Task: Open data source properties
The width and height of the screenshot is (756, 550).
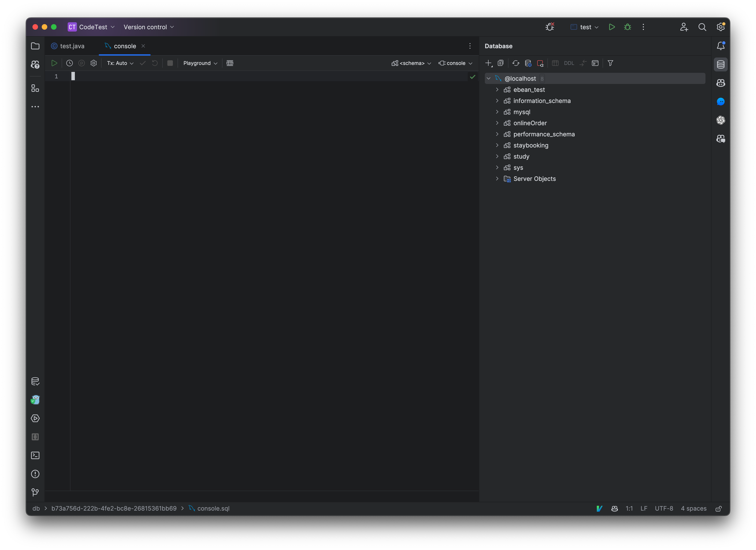Action: tap(528, 63)
